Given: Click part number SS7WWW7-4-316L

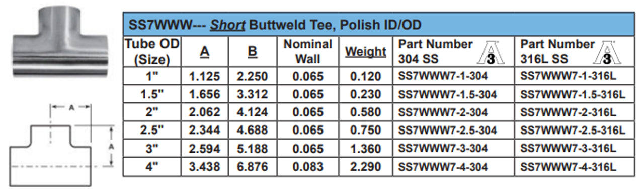Looking at the screenshot, I should pos(569,166).
